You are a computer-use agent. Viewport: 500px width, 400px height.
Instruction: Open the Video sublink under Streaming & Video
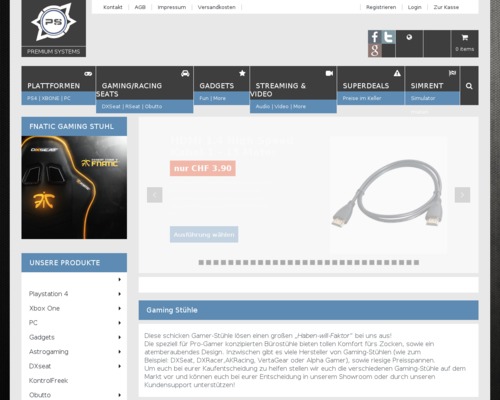282,106
